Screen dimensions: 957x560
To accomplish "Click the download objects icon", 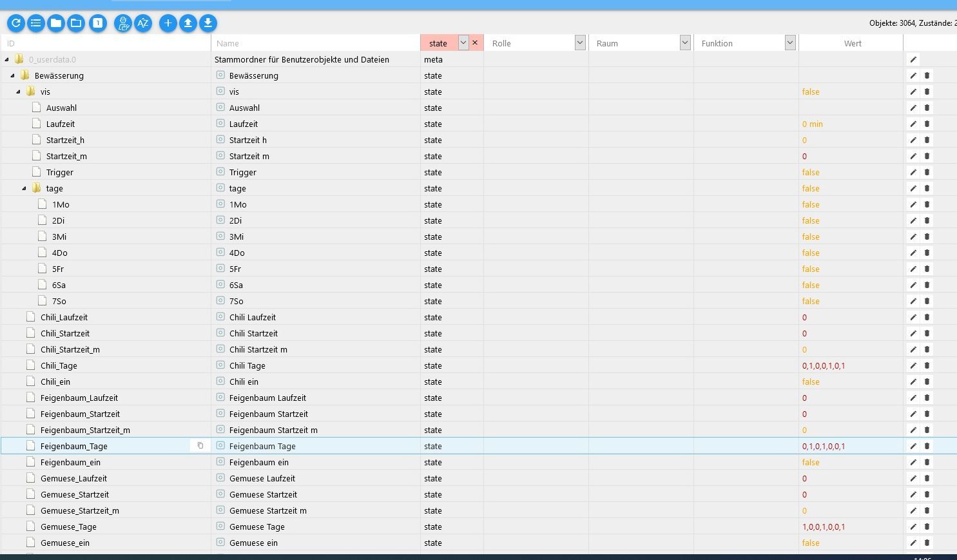I will tap(208, 23).
